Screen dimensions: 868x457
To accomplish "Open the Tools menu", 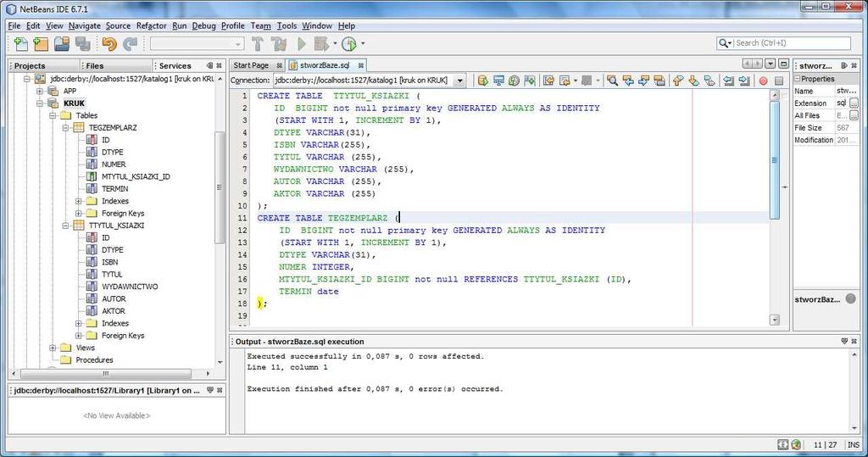I will coord(287,25).
